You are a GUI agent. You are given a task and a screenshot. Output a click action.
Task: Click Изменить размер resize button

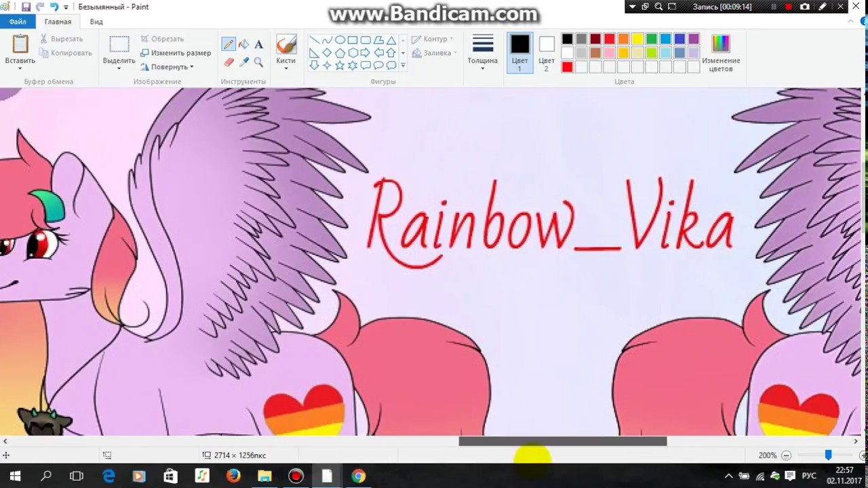pos(176,53)
